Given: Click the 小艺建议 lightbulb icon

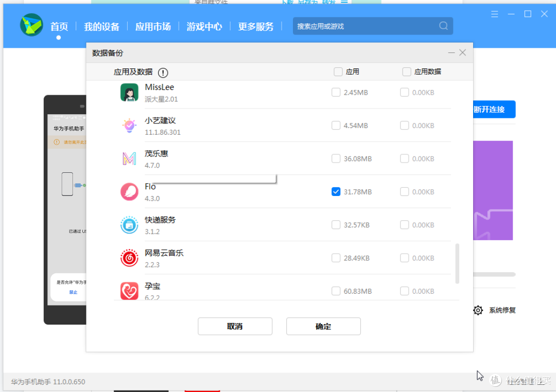Looking at the screenshot, I should pos(129,126).
